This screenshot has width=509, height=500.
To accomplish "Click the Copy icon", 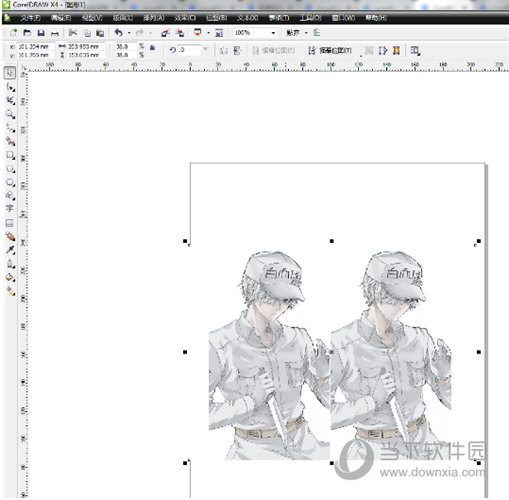I will click(x=87, y=33).
